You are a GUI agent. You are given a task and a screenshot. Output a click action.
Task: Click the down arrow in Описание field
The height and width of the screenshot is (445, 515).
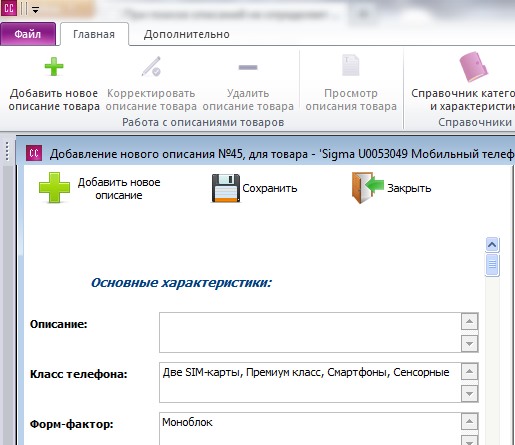tap(469, 343)
